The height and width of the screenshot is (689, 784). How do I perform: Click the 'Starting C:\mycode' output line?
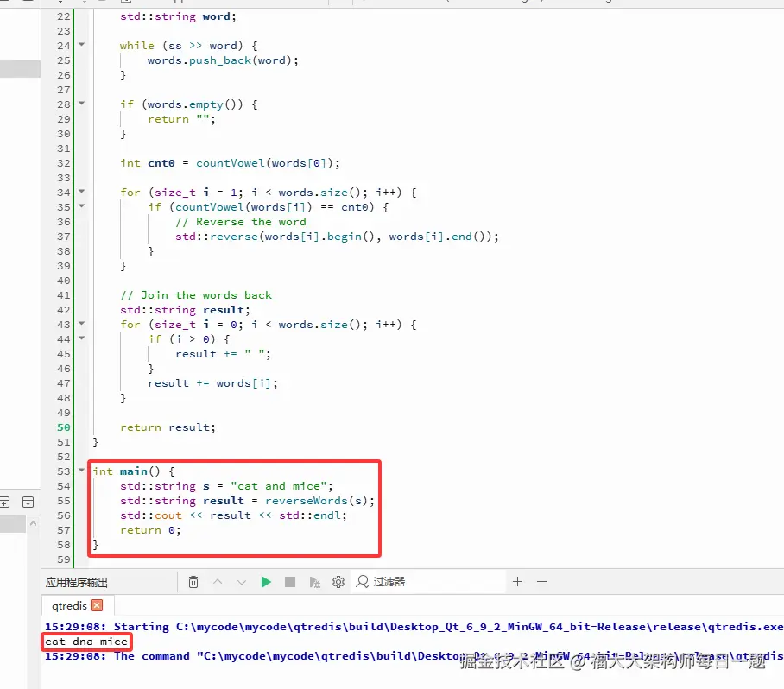click(414, 627)
